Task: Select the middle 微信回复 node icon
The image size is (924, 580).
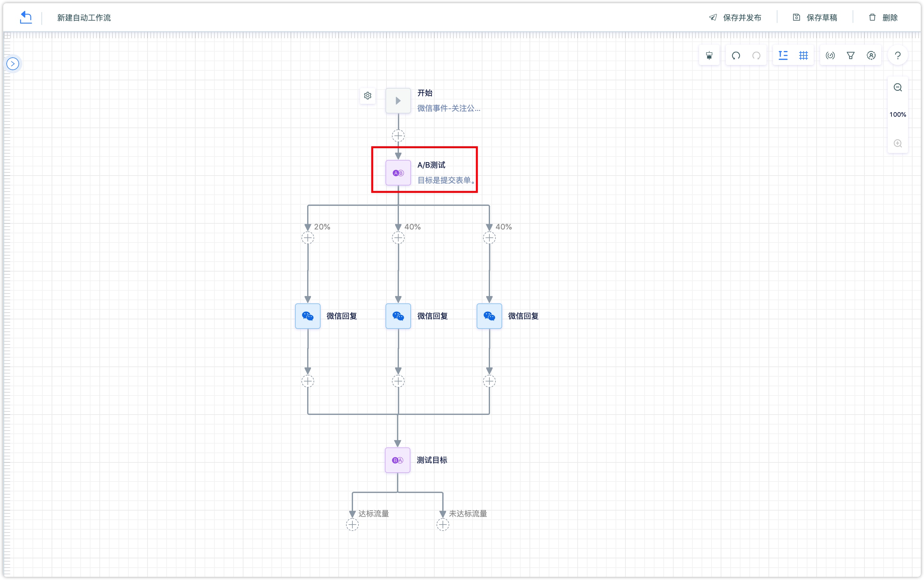Action: (x=398, y=316)
